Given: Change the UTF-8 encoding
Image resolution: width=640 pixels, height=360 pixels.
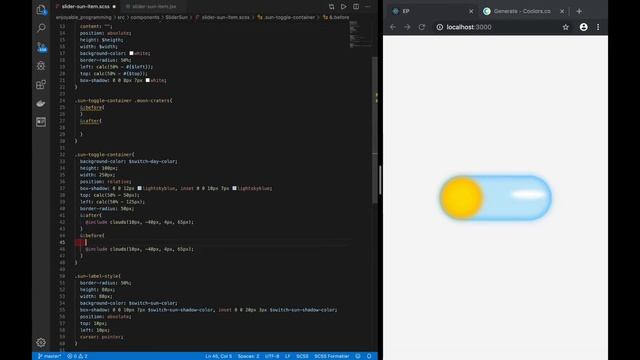Looking at the screenshot, I should [x=272, y=356].
